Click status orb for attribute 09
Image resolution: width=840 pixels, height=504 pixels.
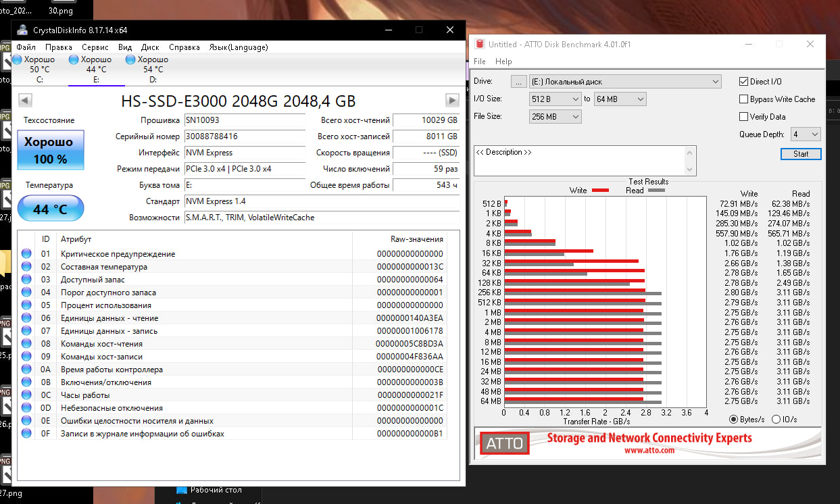[26, 357]
